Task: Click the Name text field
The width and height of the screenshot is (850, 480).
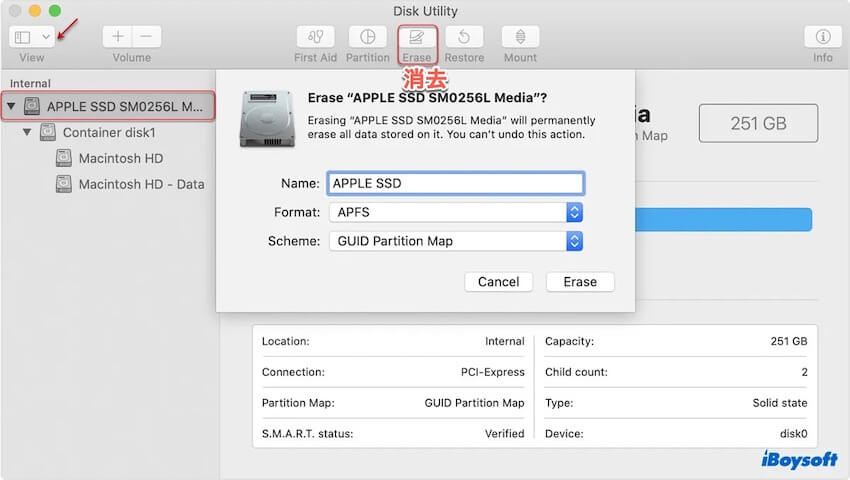Action: click(455, 183)
